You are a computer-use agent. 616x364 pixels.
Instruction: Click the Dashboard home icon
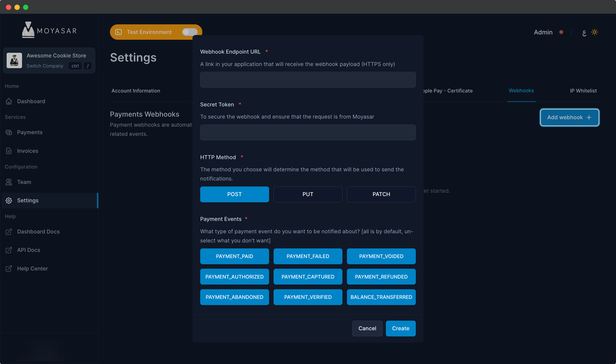click(9, 101)
